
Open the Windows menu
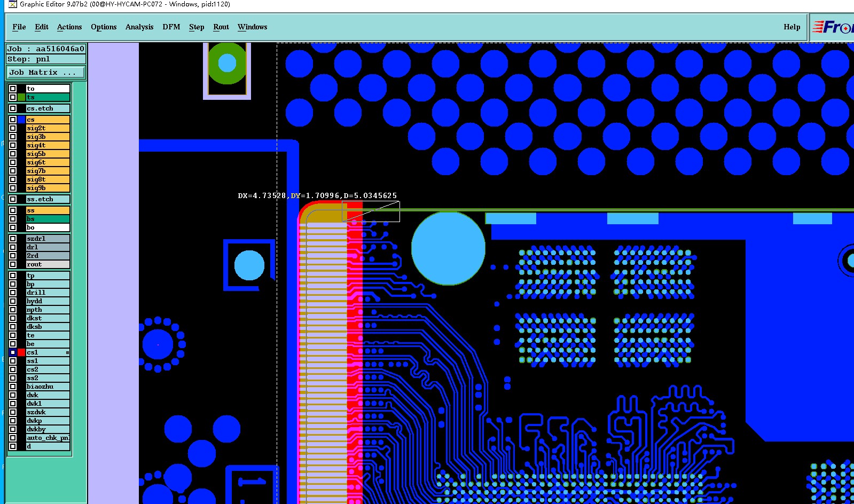(253, 27)
